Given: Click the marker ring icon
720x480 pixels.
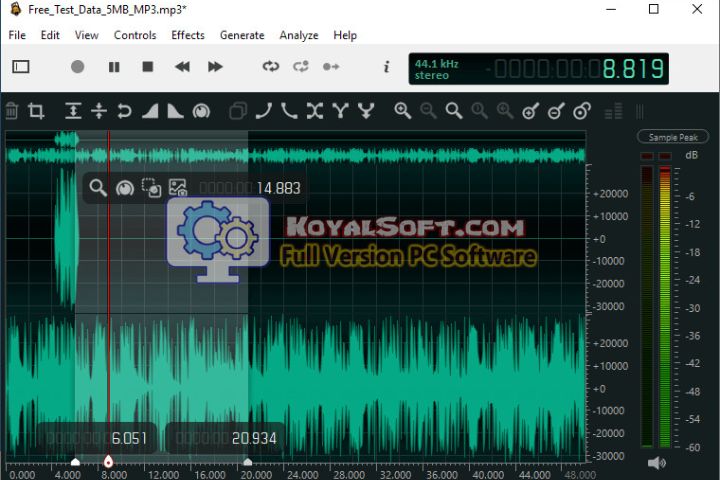Looking at the screenshot, I should coord(582,111).
